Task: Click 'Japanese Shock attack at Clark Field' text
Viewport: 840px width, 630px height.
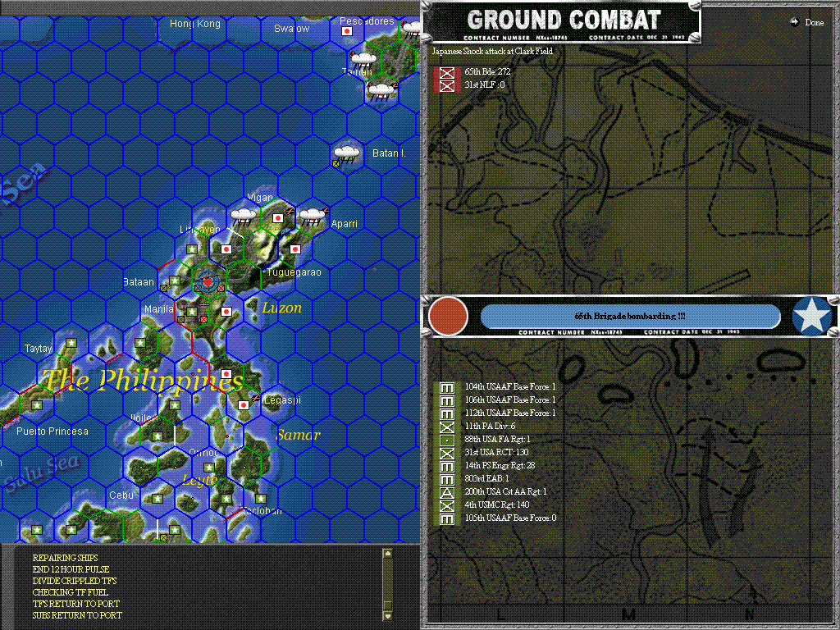Action: point(492,51)
